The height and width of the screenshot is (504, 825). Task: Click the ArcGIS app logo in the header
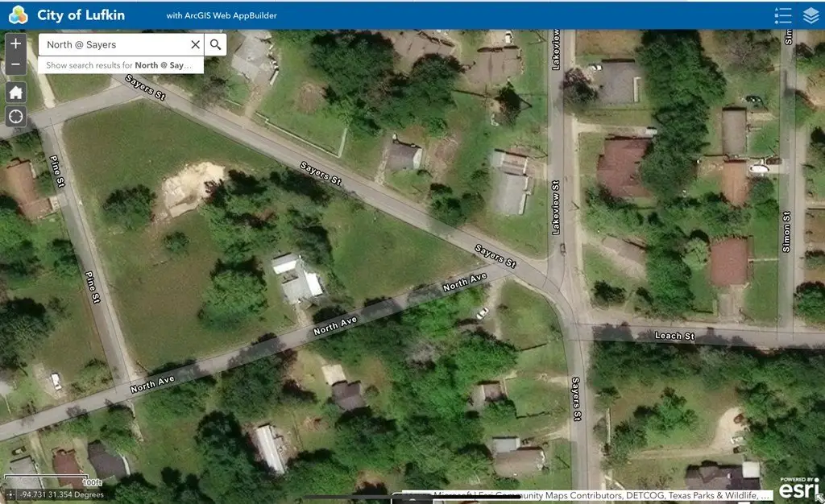(x=17, y=15)
